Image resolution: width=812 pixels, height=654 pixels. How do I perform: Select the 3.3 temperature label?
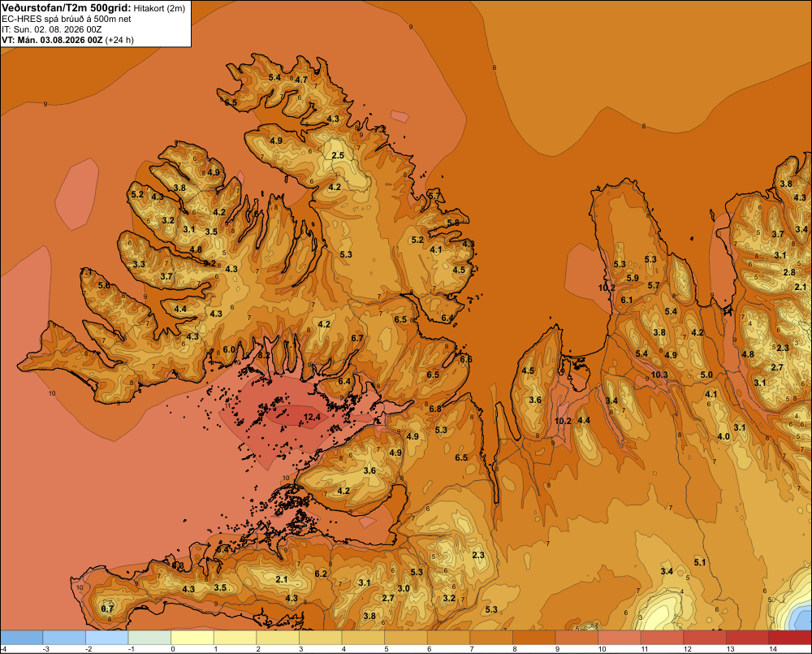[x=139, y=264]
